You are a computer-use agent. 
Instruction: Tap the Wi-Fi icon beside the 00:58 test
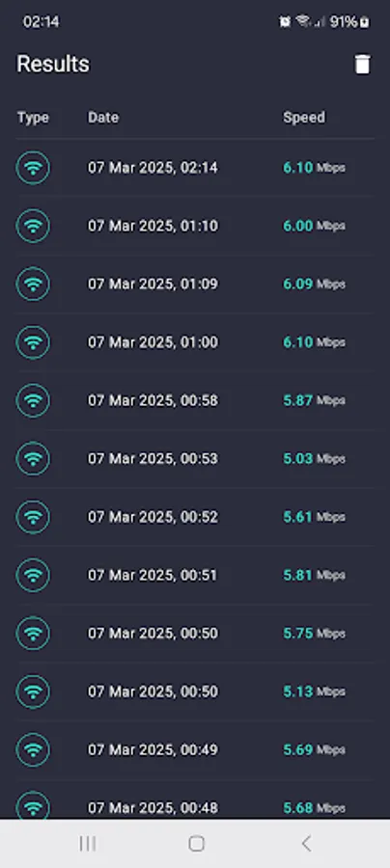pos(33,400)
